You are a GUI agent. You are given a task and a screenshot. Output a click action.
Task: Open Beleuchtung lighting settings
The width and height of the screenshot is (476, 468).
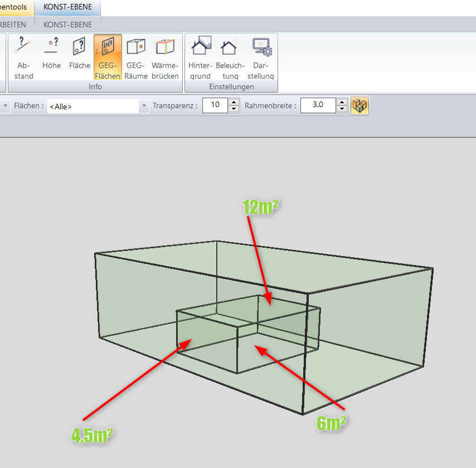point(229,57)
